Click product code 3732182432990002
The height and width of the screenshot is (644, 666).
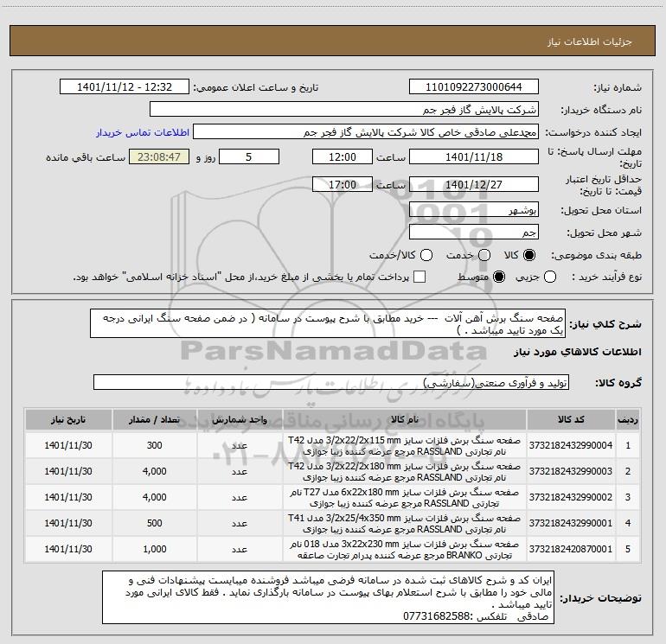(571, 497)
